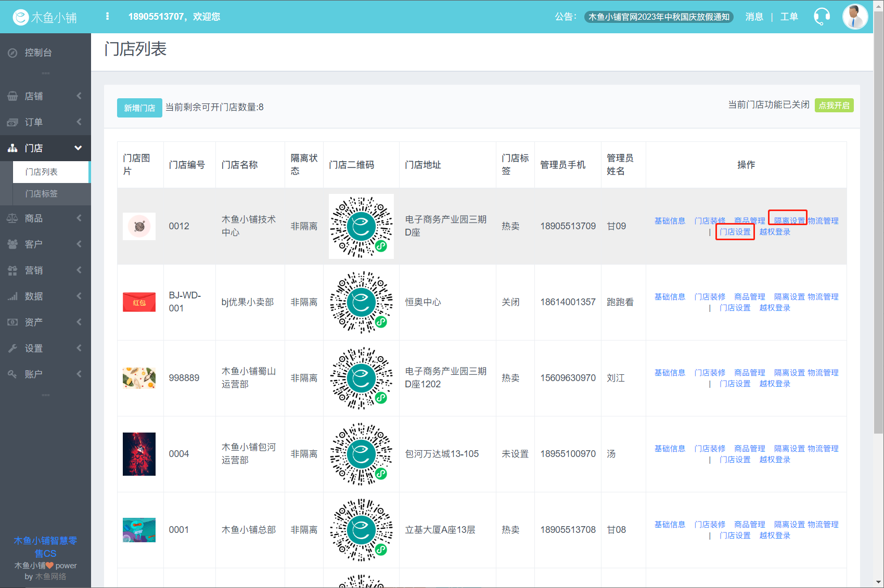The width and height of the screenshot is (884, 588).
Task: Click the 新增门店 button
Action: pos(139,108)
